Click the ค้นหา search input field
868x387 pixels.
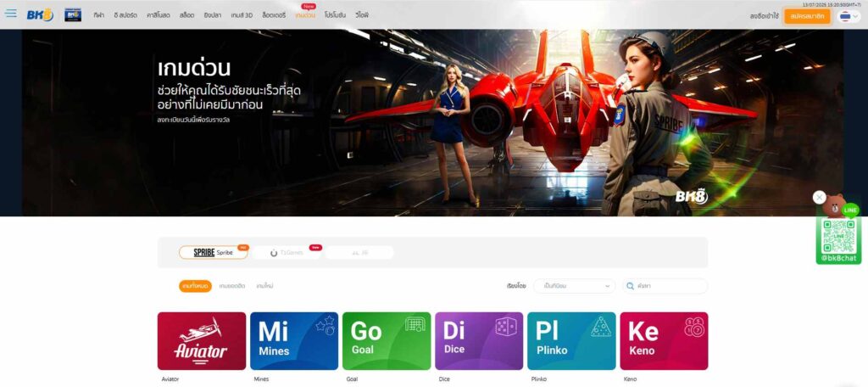(665, 286)
